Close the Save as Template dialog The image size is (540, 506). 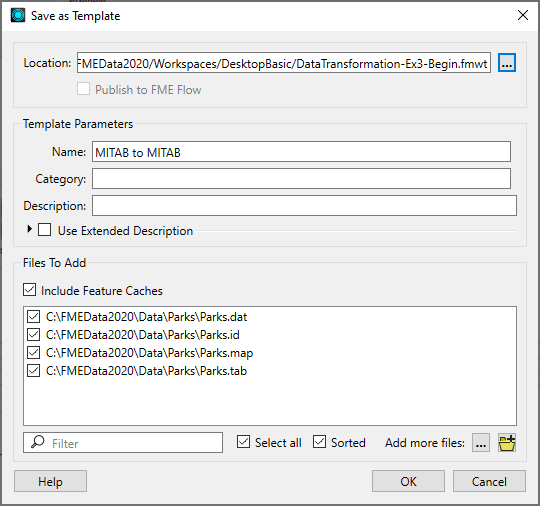tap(523, 15)
